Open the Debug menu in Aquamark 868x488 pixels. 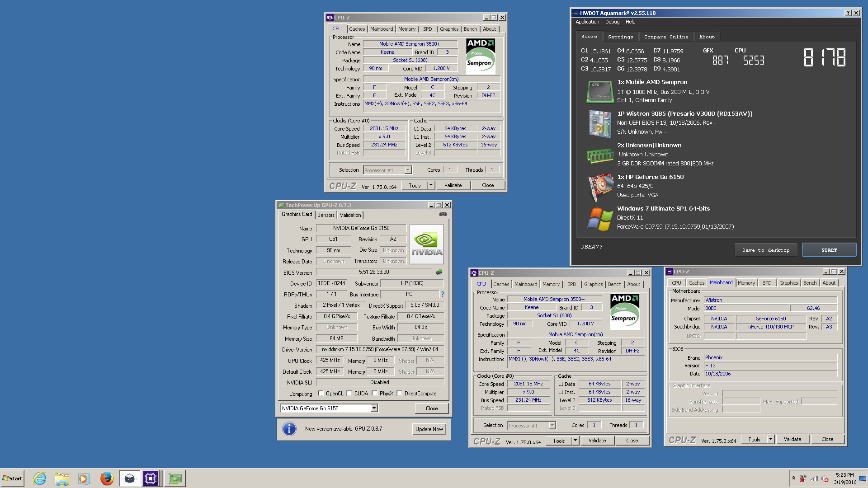click(612, 22)
